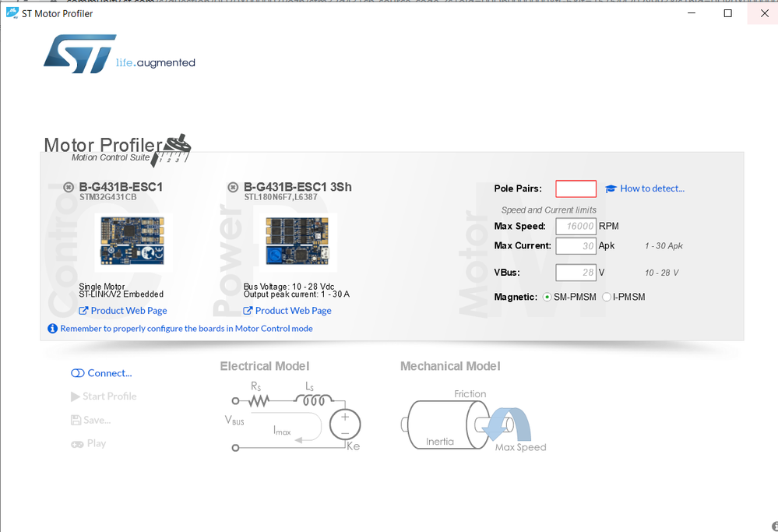Click the B-G431B-ESC1 3Sh board title
The image size is (778, 532).
click(297, 187)
